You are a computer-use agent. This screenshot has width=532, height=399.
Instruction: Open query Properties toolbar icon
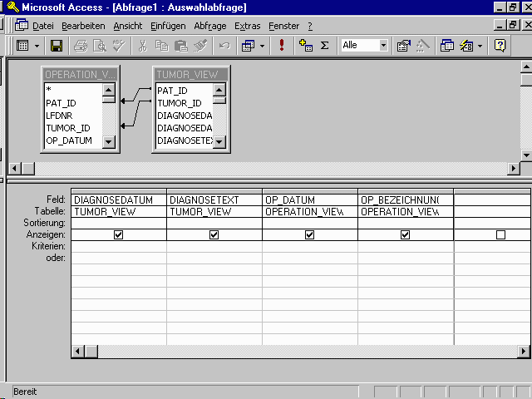404,46
